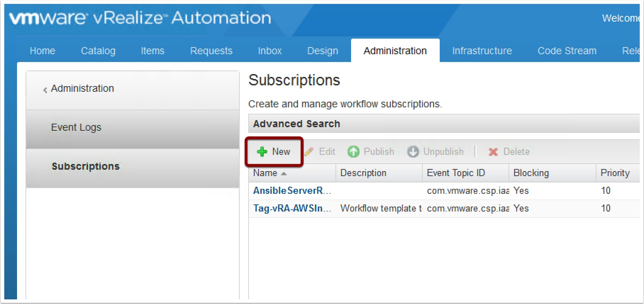Screen dimensions: 644x304
Task: Go to the Code Stream tab
Action: [x=567, y=51]
